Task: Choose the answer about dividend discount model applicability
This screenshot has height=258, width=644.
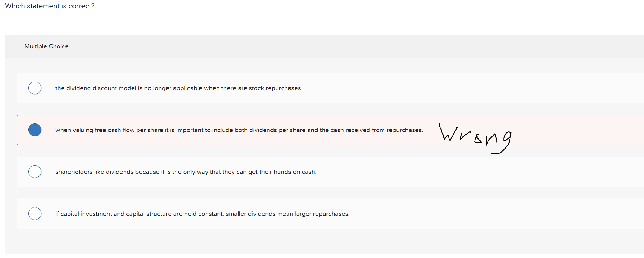Action: [x=179, y=88]
